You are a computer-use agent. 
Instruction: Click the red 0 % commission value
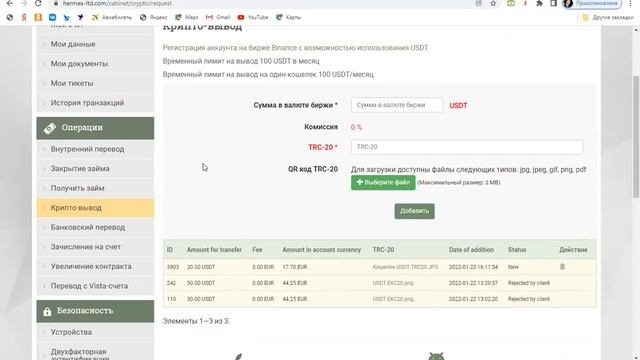pyautogui.click(x=356, y=127)
